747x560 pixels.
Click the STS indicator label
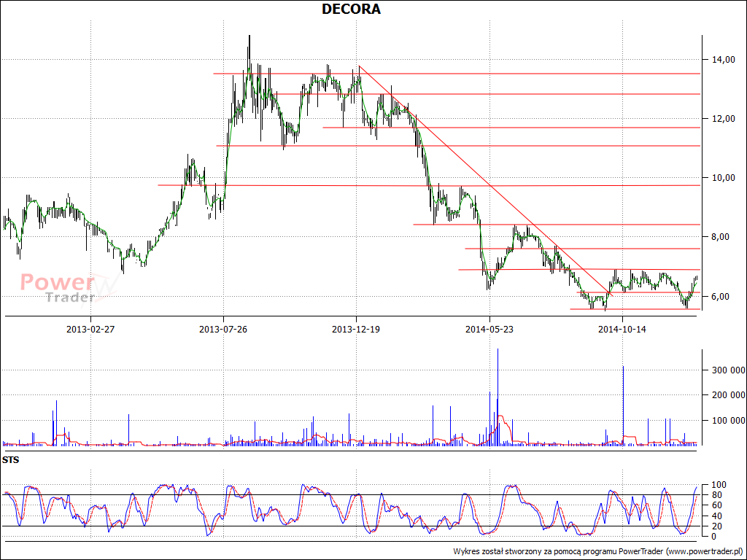10,460
